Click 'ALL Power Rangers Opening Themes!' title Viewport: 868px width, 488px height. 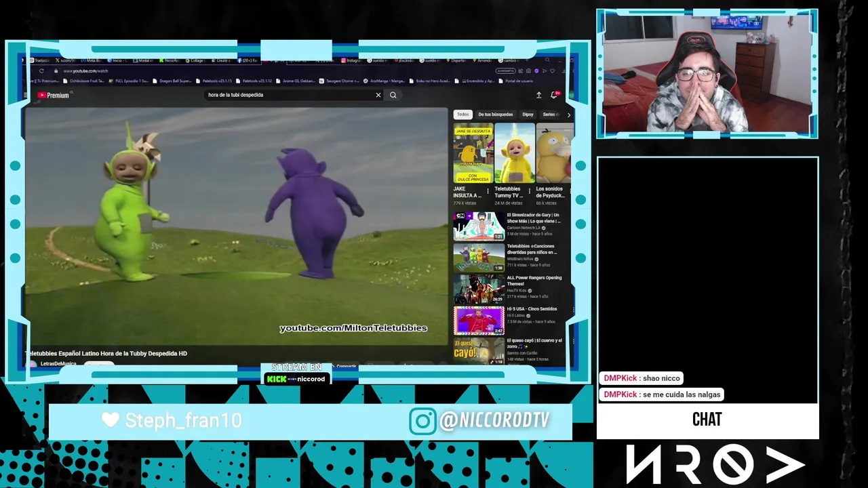[x=534, y=281]
